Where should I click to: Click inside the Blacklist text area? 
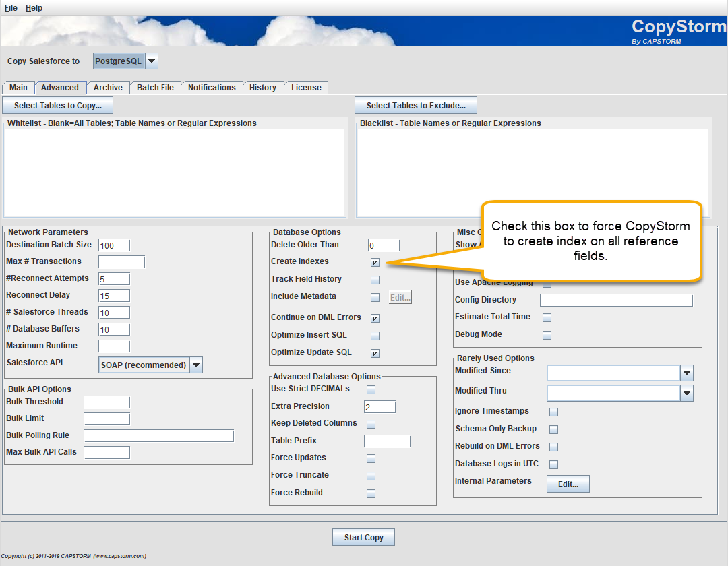pyautogui.click(x=533, y=172)
